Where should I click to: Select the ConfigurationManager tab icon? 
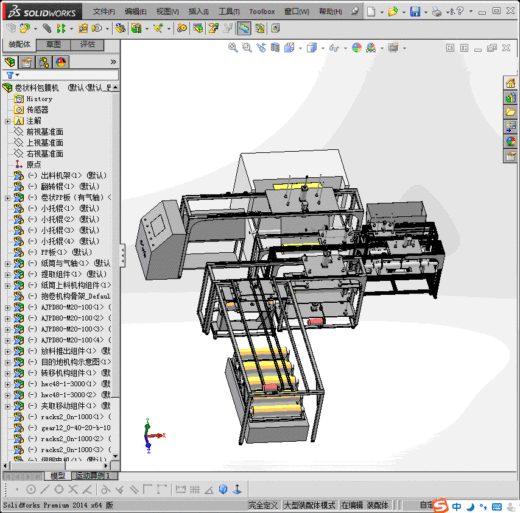[44, 62]
